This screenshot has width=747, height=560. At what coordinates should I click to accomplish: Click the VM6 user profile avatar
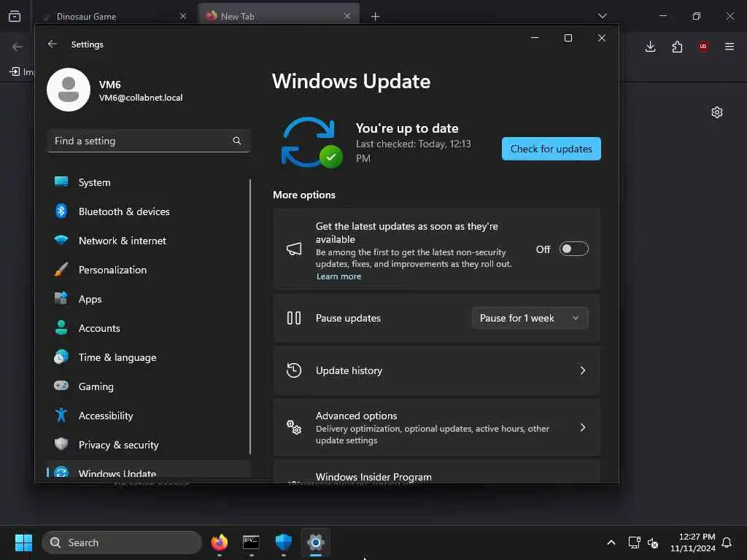[x=69, y=90]
